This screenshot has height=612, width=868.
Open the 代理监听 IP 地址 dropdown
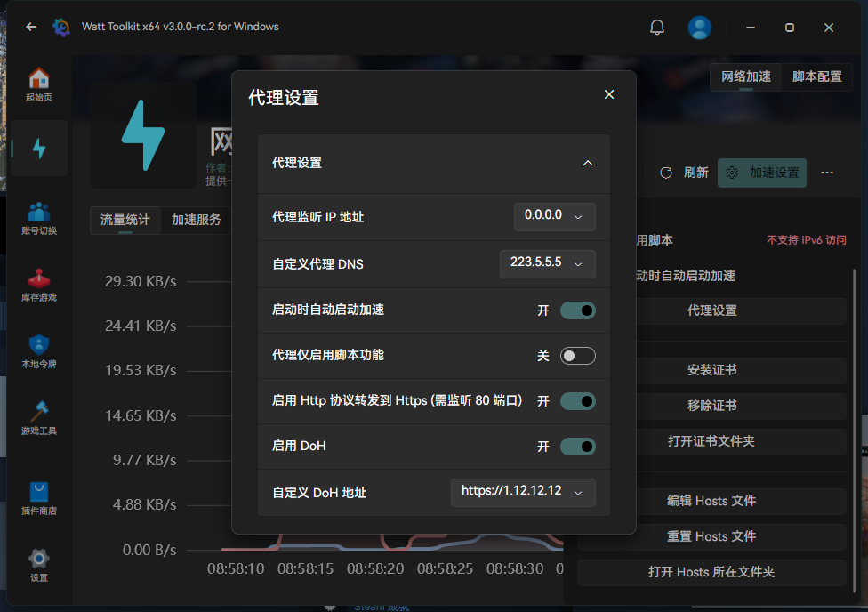pyautogui.click(x=555, y=216)
